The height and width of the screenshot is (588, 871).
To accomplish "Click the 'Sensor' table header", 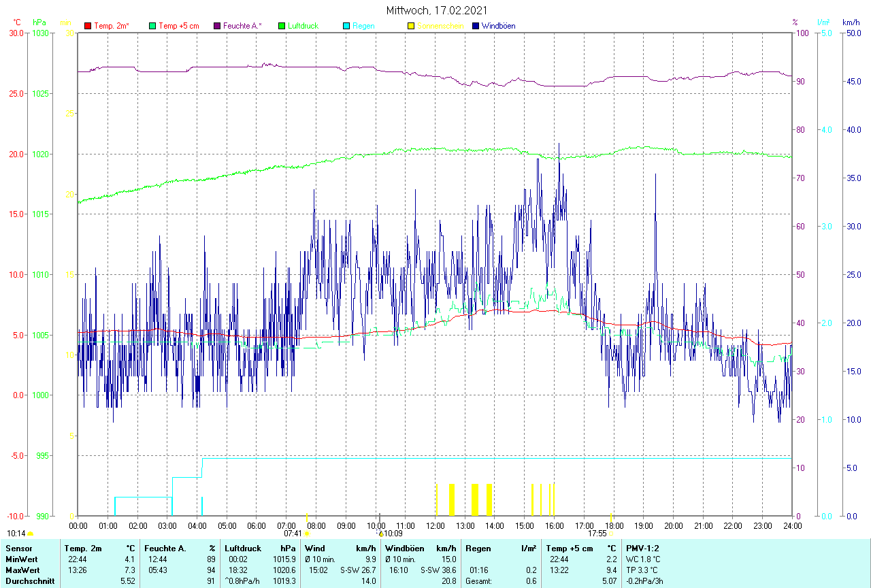I will pos(18,548).
